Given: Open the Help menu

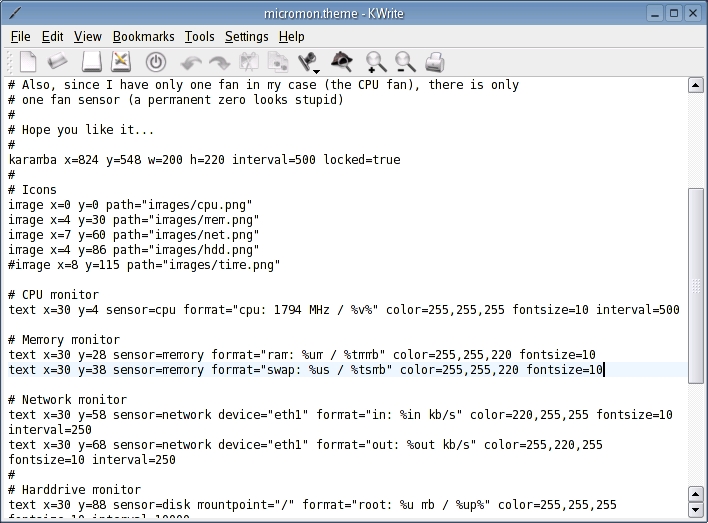Looking at the screenshot, I should 291,36.
